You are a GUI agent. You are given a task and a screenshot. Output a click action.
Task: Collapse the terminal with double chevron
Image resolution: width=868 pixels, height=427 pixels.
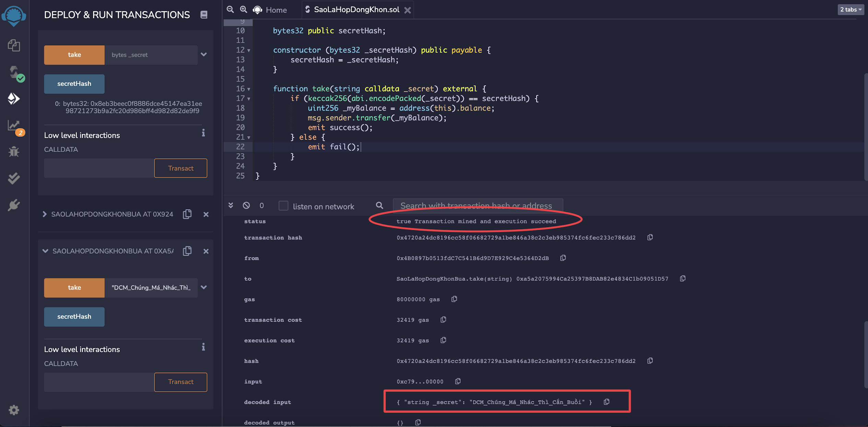click(231, 205)
